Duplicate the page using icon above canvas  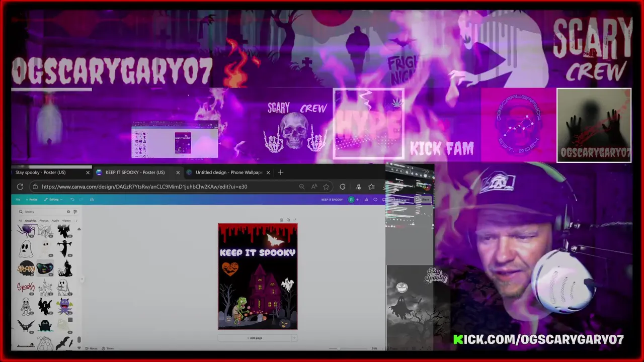(x=288, y=220)
